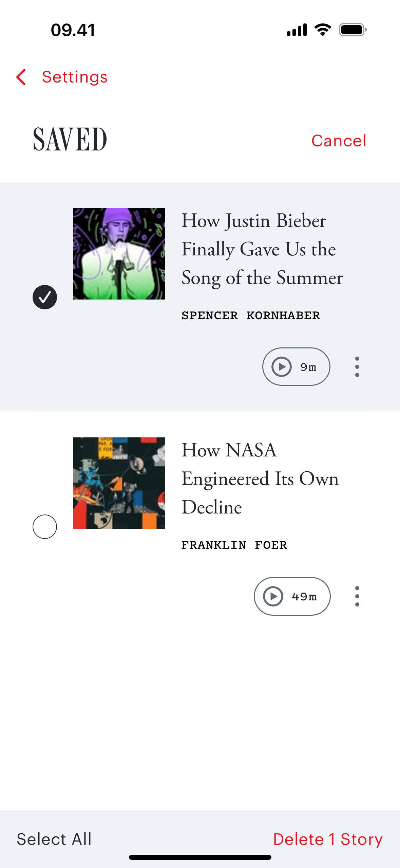This screenshot has width=400, height=868.
Task: Cancel the saved stories edit mode
Action: pyautogui.click(x=339, y=141)
